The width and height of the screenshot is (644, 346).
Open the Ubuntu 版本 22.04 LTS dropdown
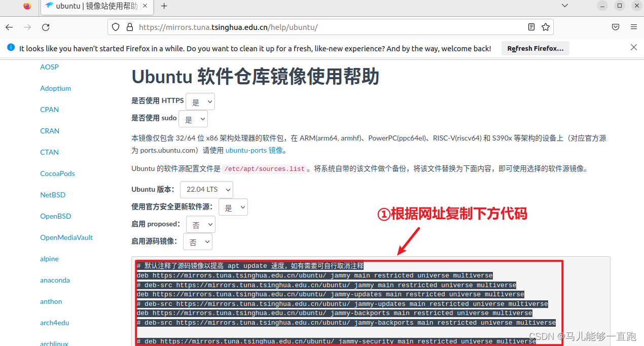coord(206,190)
